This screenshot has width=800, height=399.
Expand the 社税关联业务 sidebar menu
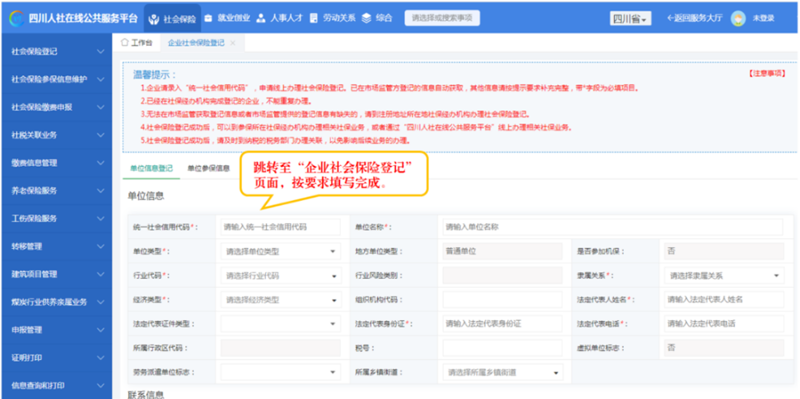57,135
